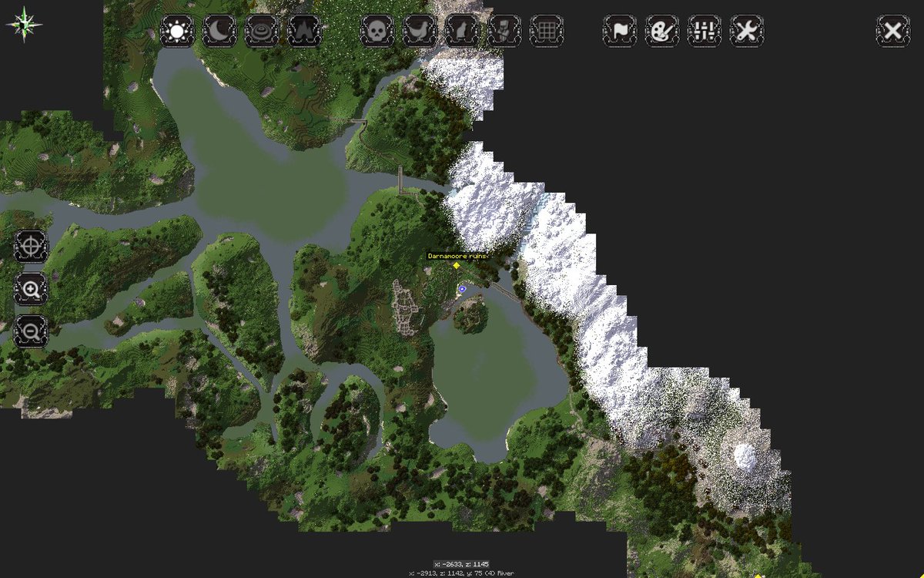The height and width of the screenshot is (578, 924).
Task: Zoom in the map
Action: point(31,290)
